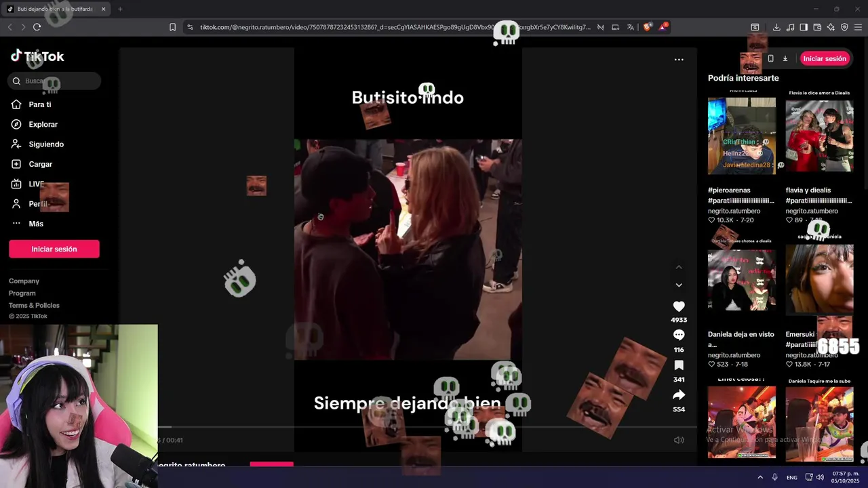
Task: Toggle video sound with speaker icon
Action: pos(679,440)
